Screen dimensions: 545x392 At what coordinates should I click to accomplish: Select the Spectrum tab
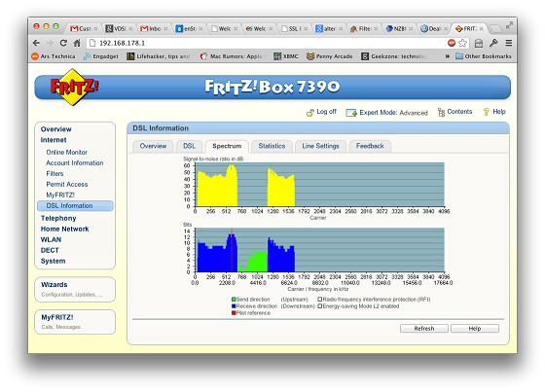click(227, 146)
